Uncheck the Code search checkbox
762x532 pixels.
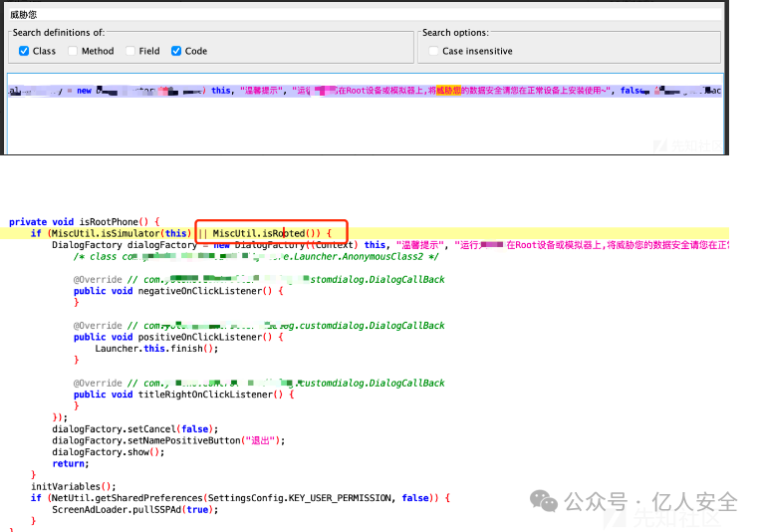coord(176,51)
